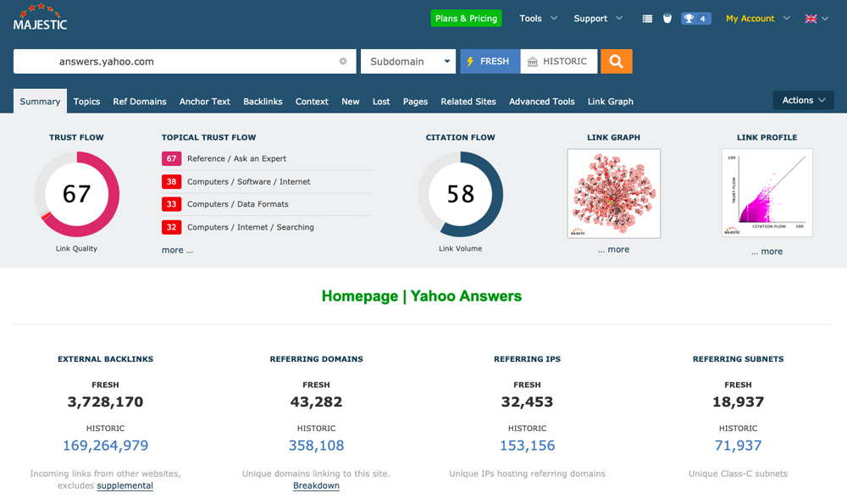This screenshot has width=847, height=504.
Task: Open the Advanced Tools tab
Action: (542, 102)
